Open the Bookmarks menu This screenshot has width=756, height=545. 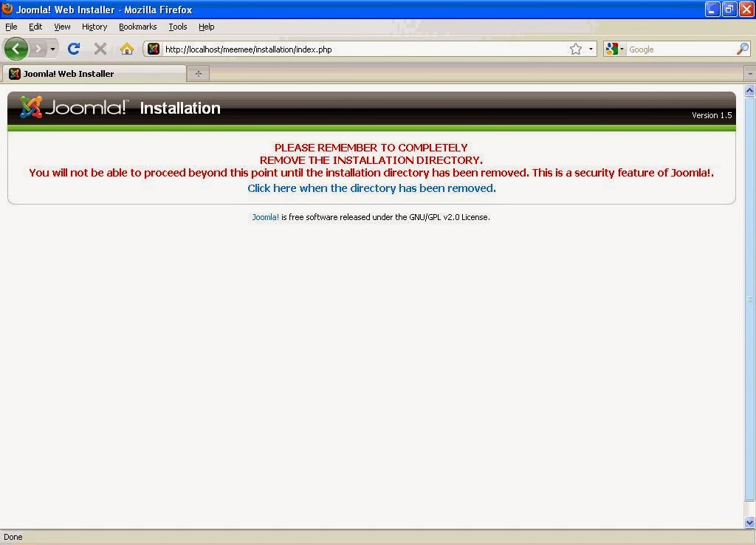click(138, 27)
